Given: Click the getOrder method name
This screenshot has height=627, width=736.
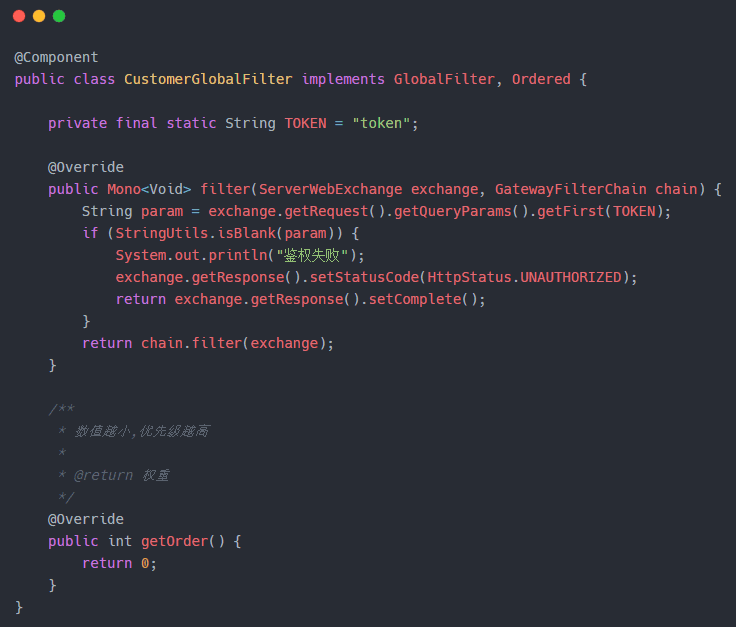Looking at the screenshot, I should [174, 541].
